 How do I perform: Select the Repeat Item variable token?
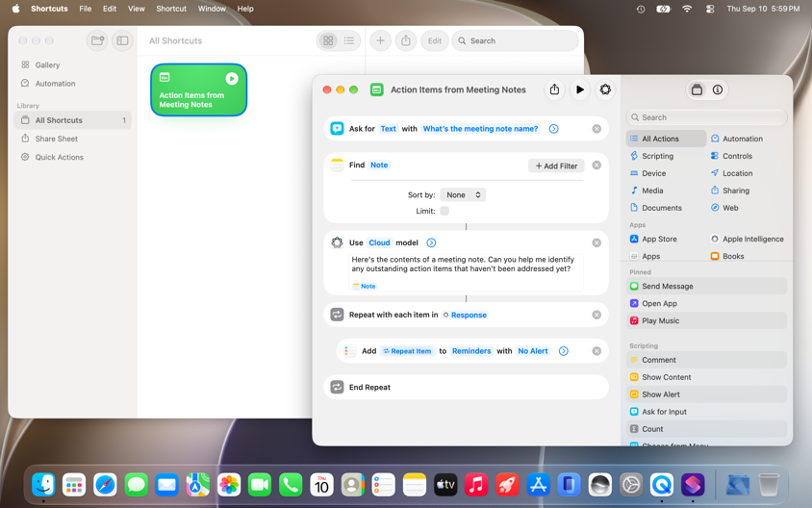click(x=407, y=351)
